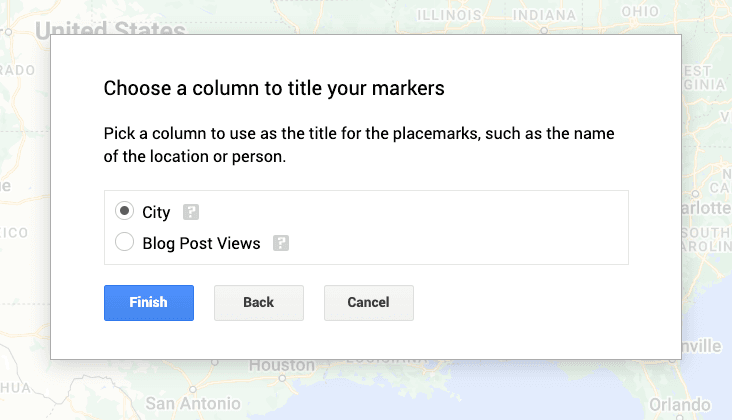Click the dialog heading about titling markers

click(274, 89)
